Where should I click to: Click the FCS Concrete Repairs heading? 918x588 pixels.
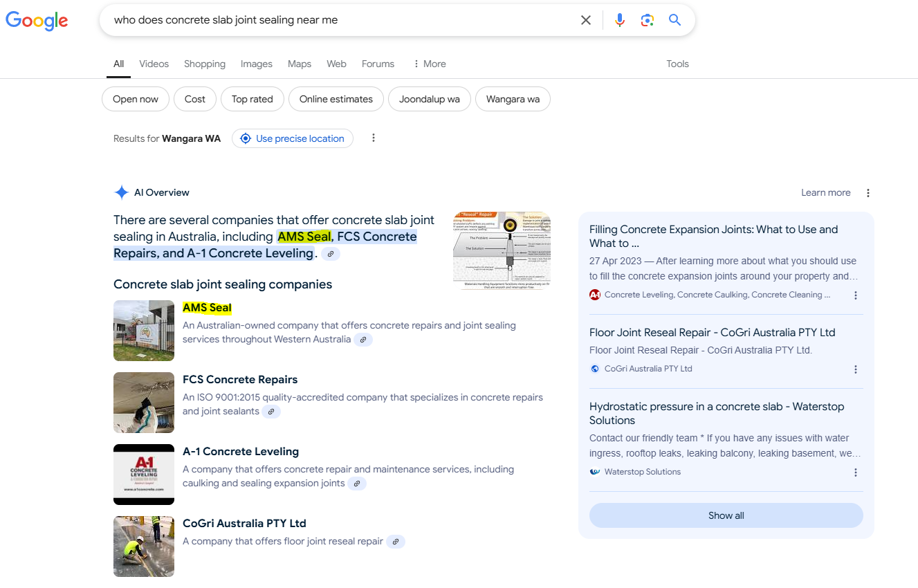coord(240,380)
